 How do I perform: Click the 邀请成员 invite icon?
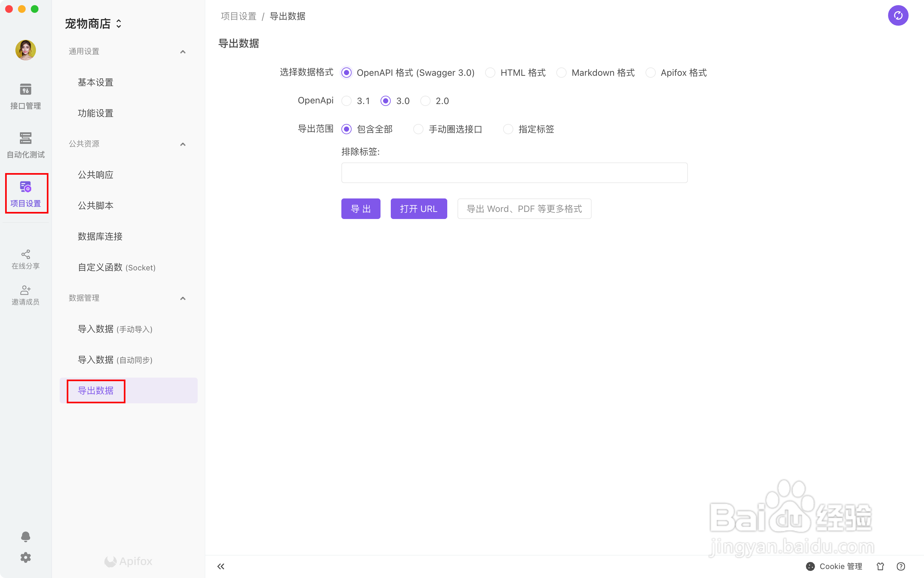click(x=26, y=295)
